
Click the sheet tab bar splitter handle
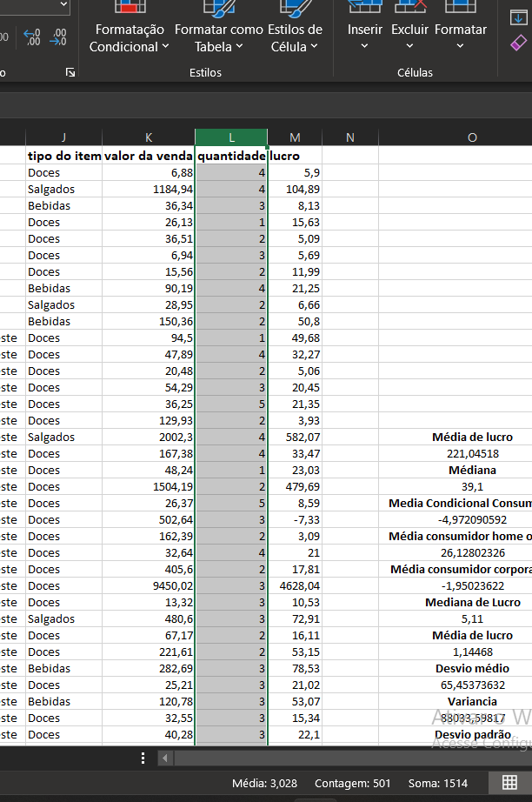point(143,758)
